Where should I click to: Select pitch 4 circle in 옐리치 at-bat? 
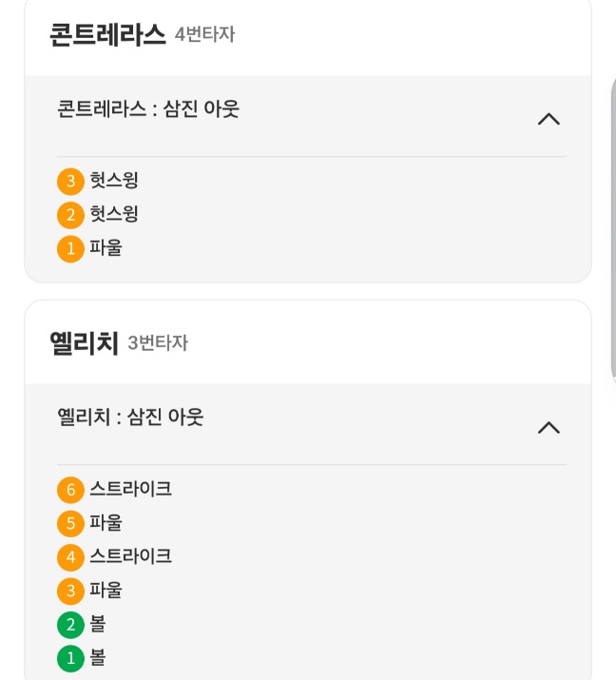tap(70, 556)
